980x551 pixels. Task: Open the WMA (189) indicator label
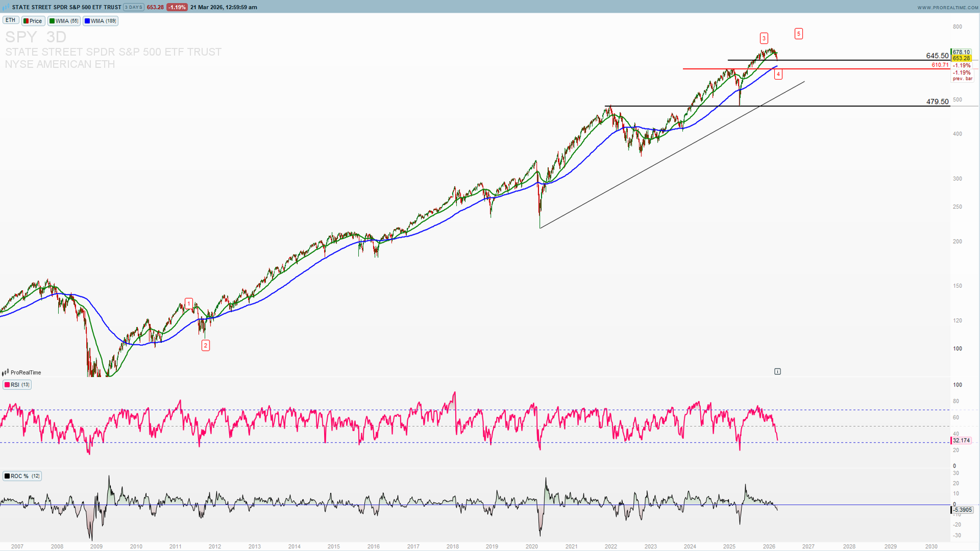coord(101,21)
